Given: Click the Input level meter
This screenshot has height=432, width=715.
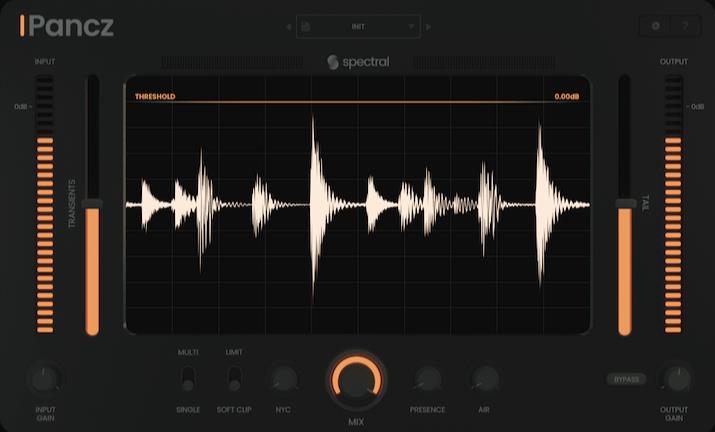Looking at the screenshot, I should tap(45, 204).
